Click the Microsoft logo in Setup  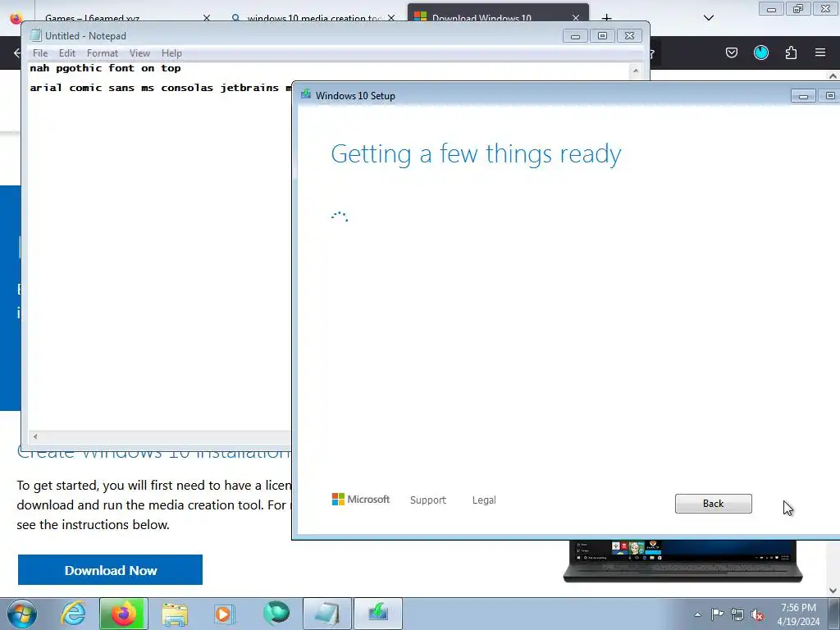(x=361, y=500)
